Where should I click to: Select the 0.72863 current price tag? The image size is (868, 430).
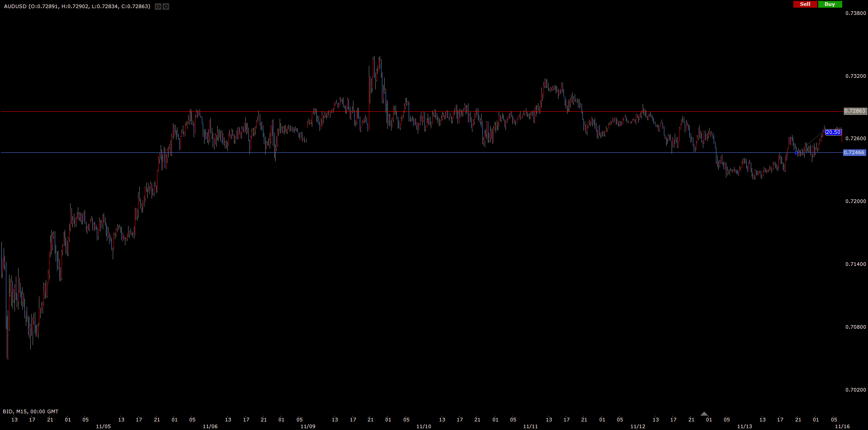(x=854, y=111)
